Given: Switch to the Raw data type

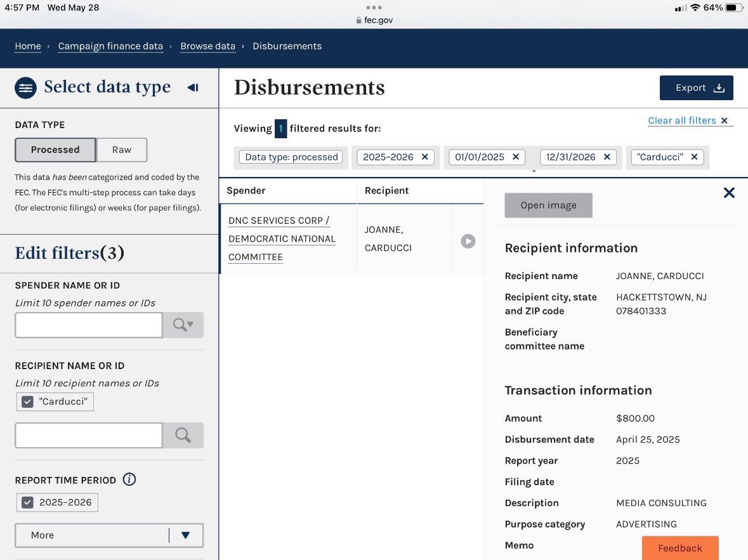Looking at the screenshot, I should (x=122, y=150).
